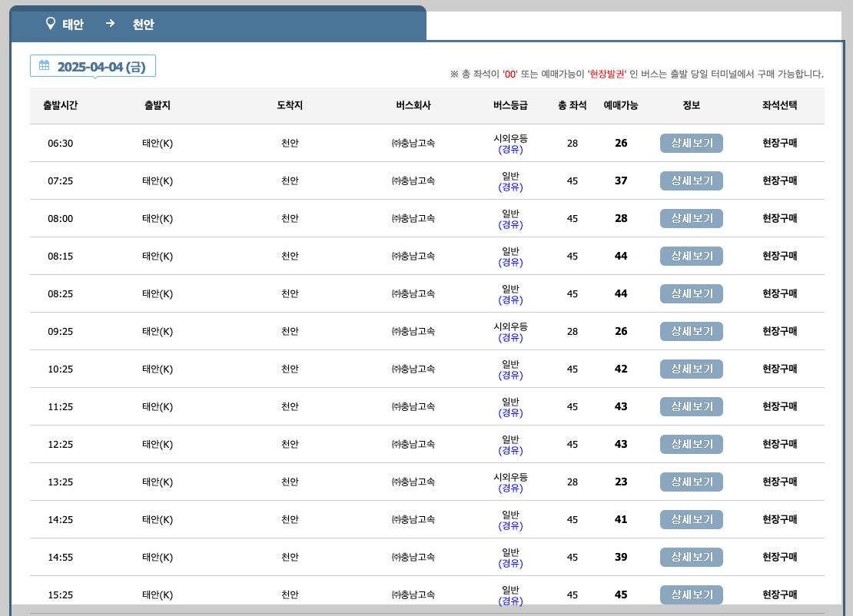Viewport: 853px width, 616px height.
Task: Click the 06:30 departure time cell
Action: (61, 144)
